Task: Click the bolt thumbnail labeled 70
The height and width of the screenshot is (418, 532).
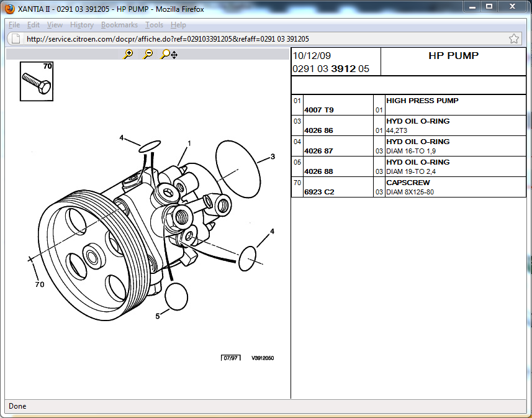Action: tap(37, 81)
